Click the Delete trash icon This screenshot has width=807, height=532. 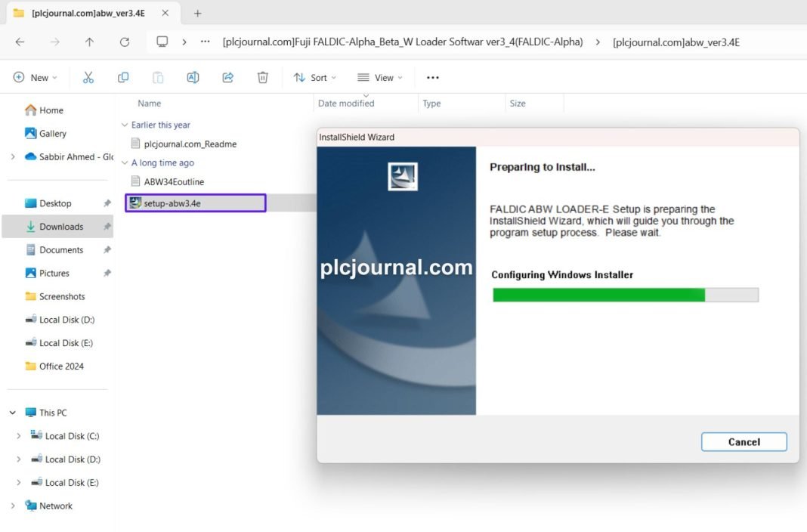click(262, 77)
